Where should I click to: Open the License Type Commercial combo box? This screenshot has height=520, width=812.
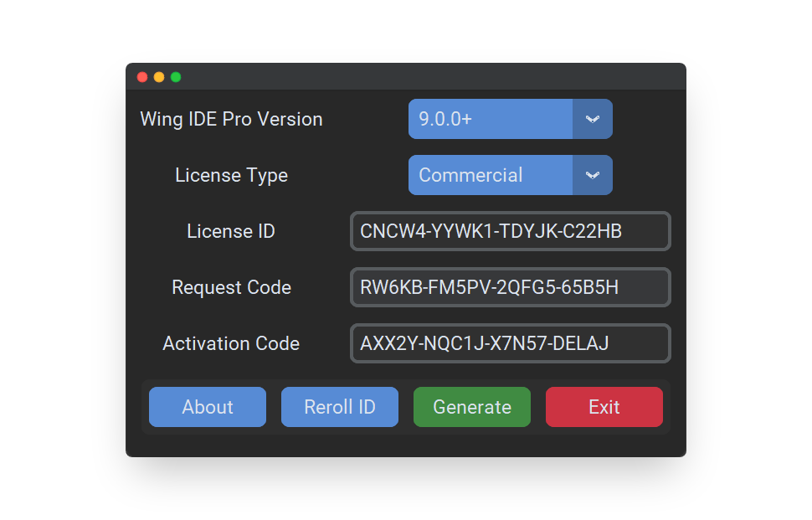click(510, 175)
